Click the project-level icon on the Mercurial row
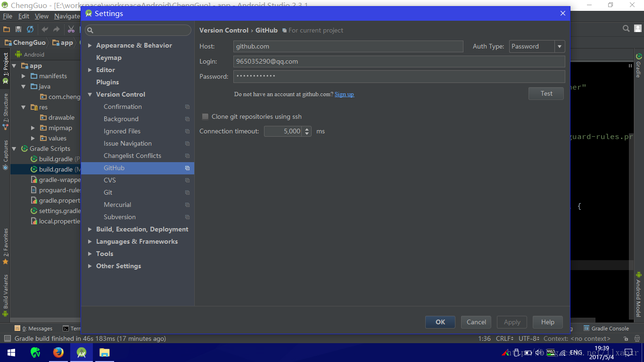 pos(187,205)
